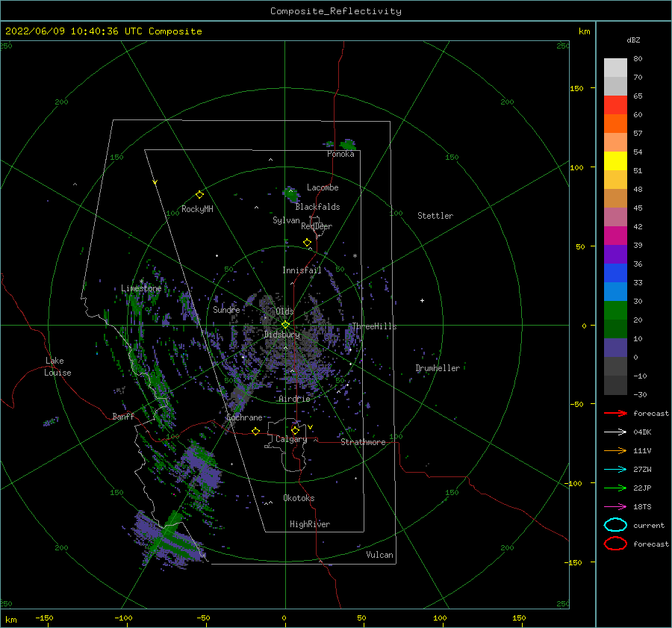Click the HighRiver town label

[310, 524]
